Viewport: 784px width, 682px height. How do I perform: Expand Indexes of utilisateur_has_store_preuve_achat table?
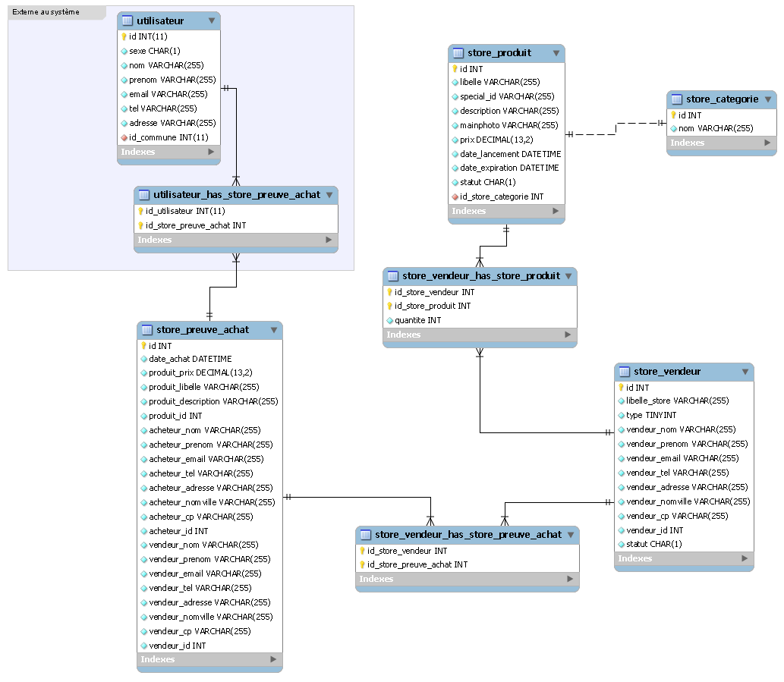click(x=329, y=239)
